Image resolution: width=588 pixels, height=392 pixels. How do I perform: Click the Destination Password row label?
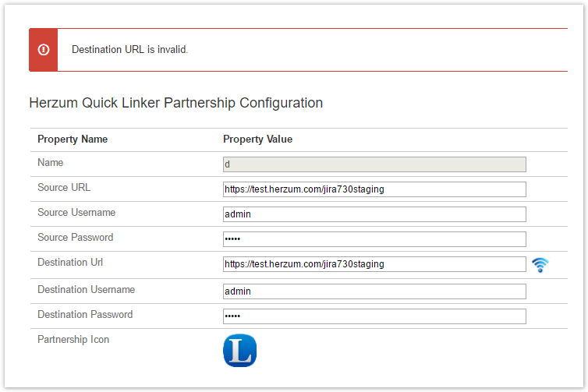point(85,315)
